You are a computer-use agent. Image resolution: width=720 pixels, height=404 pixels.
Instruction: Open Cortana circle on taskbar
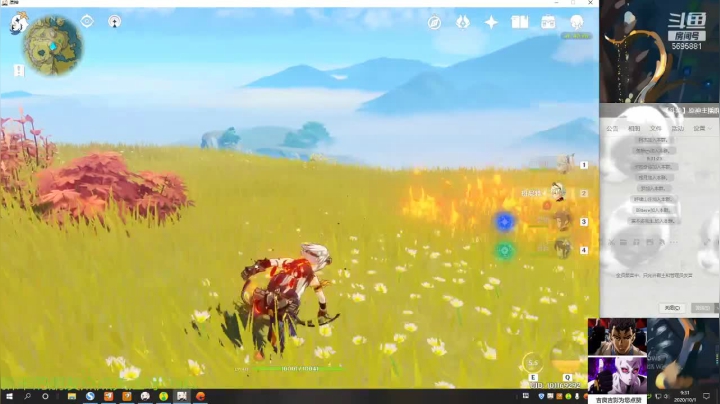pos(45,396)
